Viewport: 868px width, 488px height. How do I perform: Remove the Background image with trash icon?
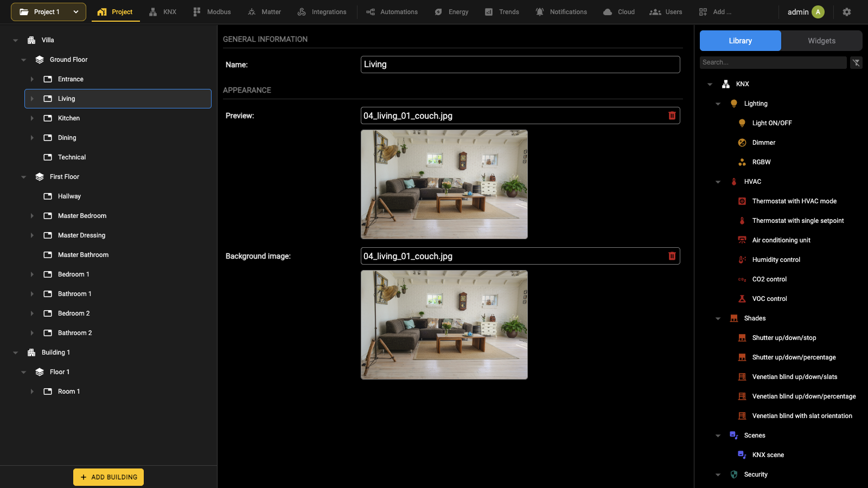coord(672,256)
